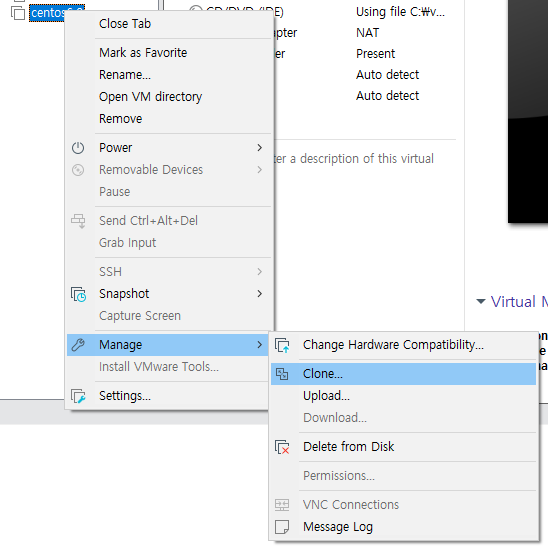Click the Clone icon in submenu
This screenshot has width=548, height=551.
(x=282, y=374)
